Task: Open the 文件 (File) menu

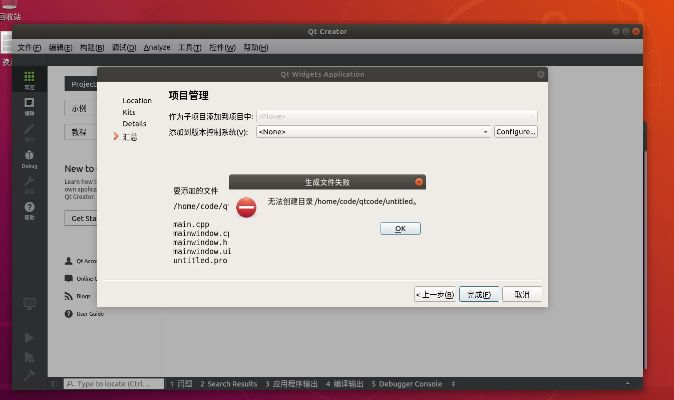Action: 29,47
